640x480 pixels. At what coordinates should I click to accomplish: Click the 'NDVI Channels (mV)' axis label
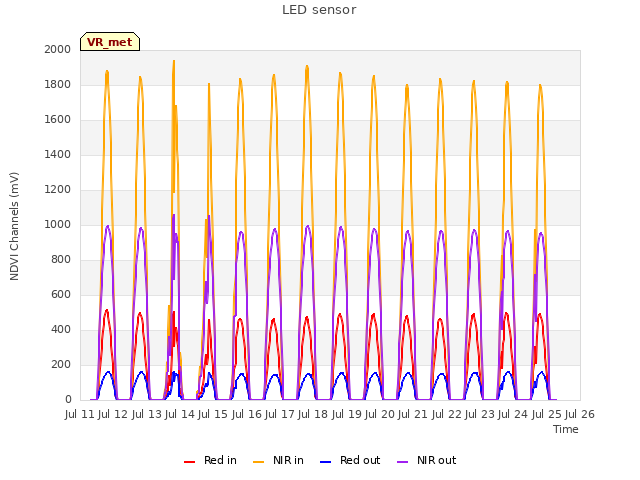coord(14,226)
